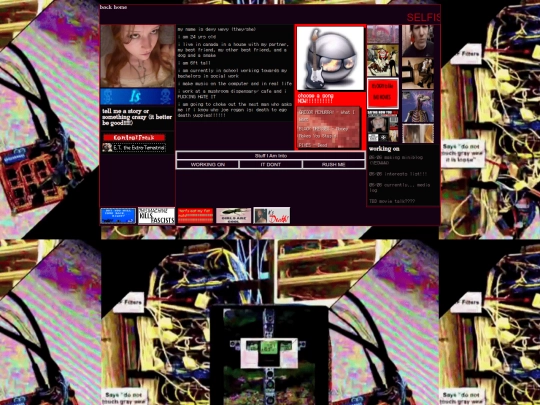This screenshot has width=540, height=405.
Task: Click the red square text badge thumbnail
Action: (383, 93)
